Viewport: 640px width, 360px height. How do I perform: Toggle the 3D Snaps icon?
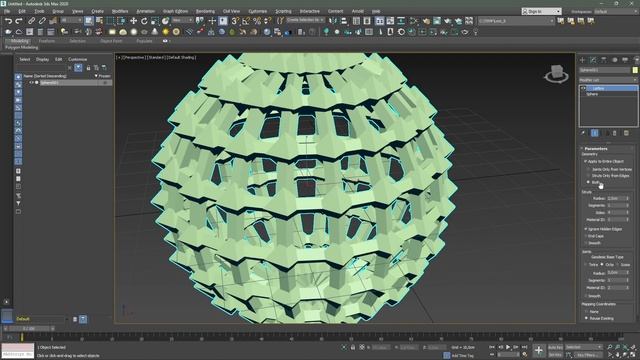(235, 21)
